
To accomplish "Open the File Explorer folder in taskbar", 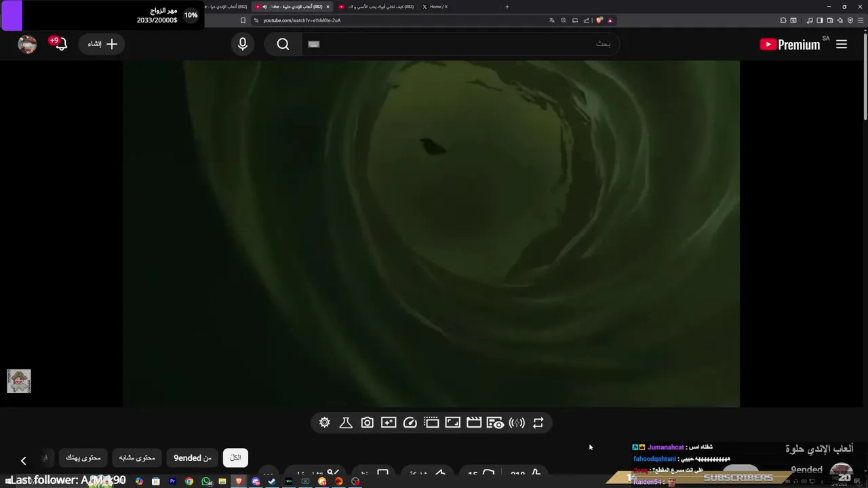I will pos(222,481).
